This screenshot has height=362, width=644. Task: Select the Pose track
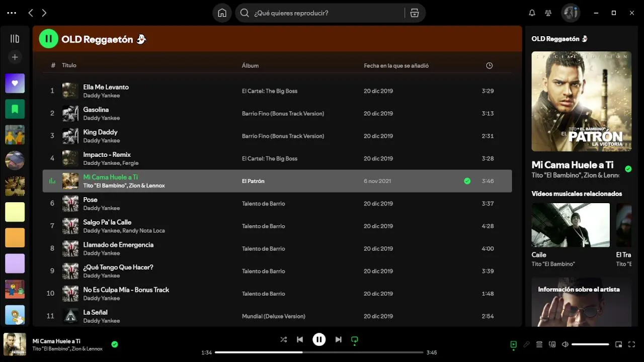click(277, 204)
